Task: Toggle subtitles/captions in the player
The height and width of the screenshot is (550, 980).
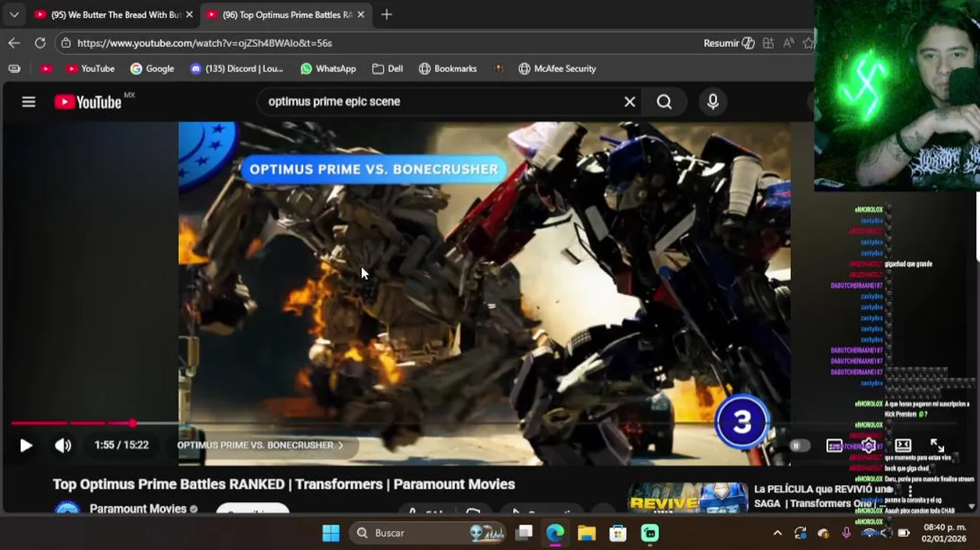Action: [834, 445]
